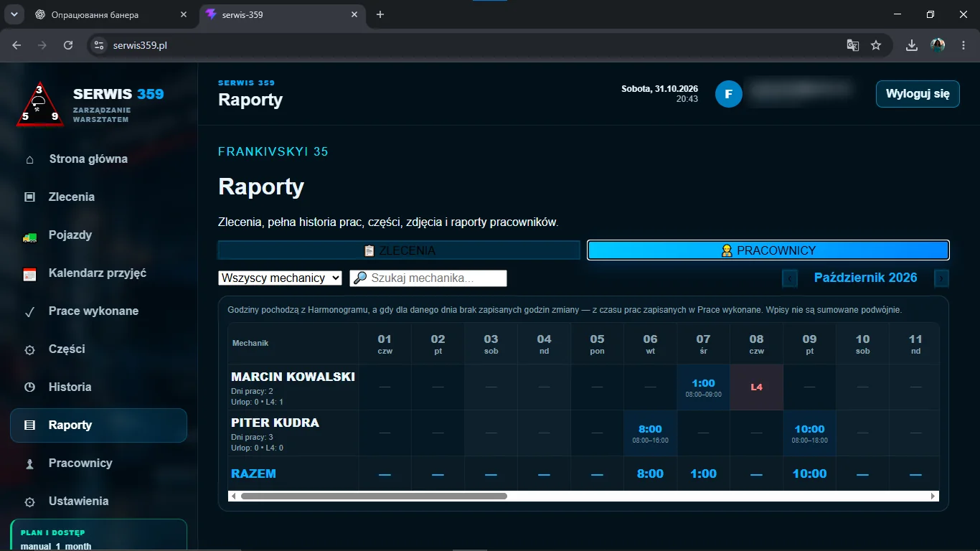Click the MARCIN KOWALSKI row name
The width and height of the screenshot is (980, 551).
pos(293,377)
